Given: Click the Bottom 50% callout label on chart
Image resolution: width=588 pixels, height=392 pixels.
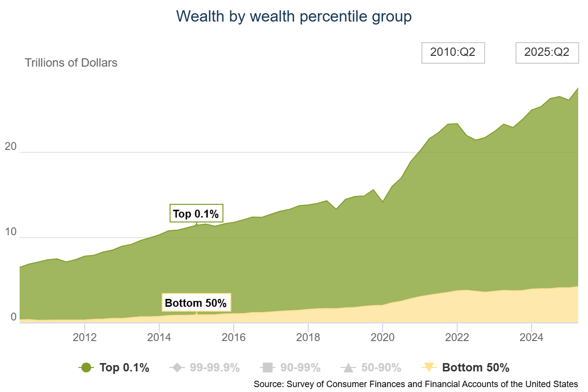Looking at the screenshot, I should (x=196, y=303).
